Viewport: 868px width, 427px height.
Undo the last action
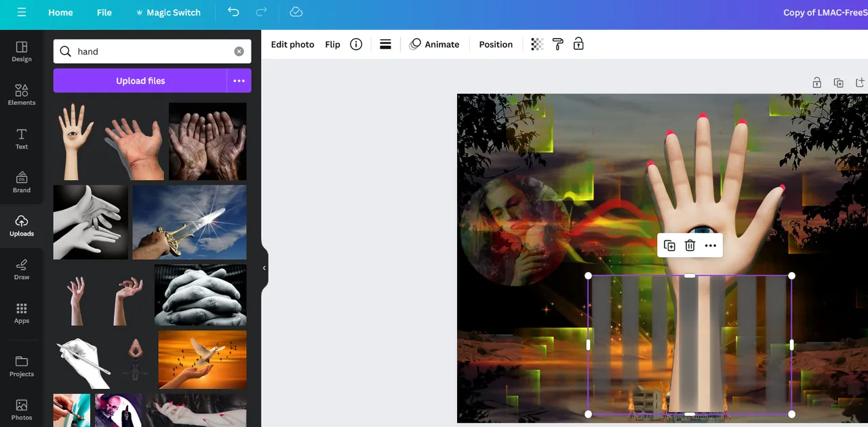233,12
